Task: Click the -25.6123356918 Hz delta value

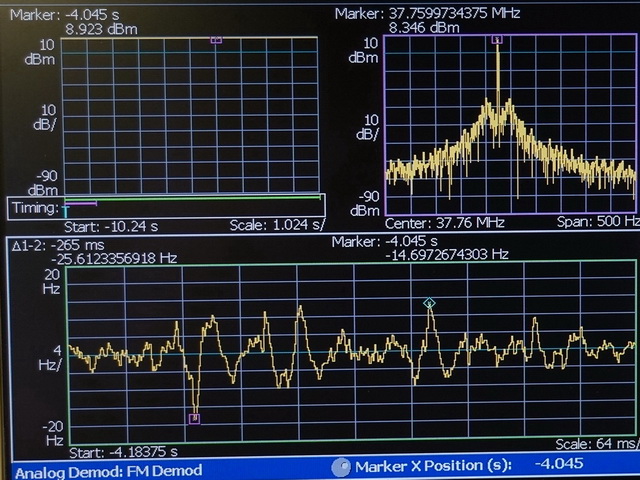Action: [114, 258]
